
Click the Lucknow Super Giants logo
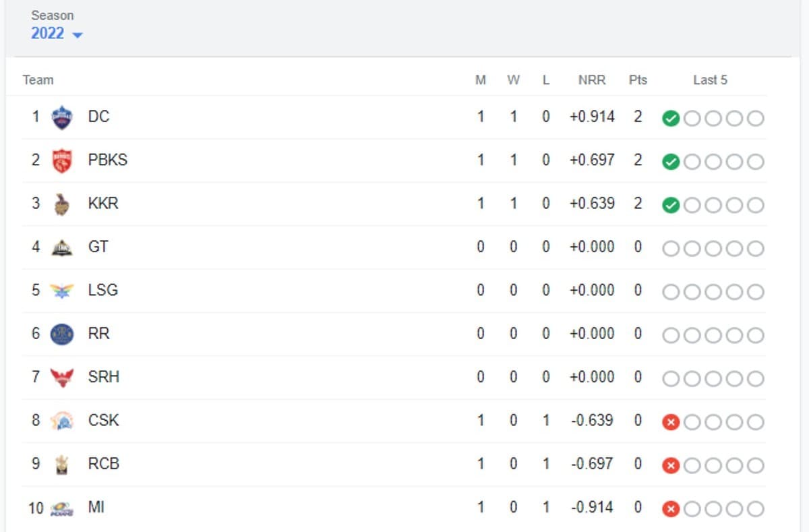tap(62, 291)
